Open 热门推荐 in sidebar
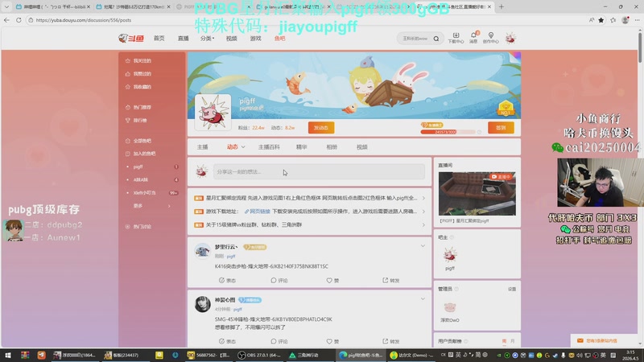644x362 pixels. pos(138,107)
